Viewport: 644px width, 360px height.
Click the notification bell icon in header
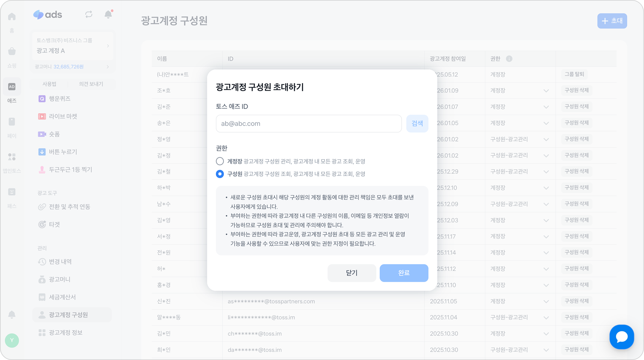click(x=108, y=15)
